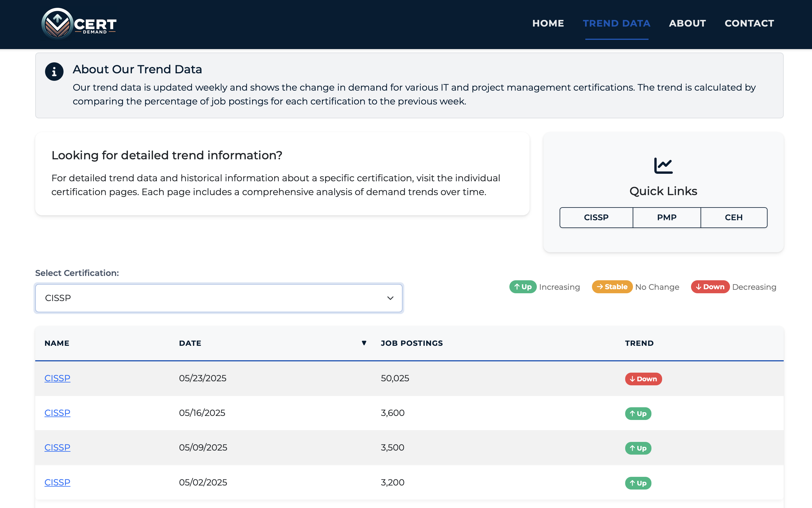Click the 'Select Certification:' label
Screen dimensions: 812x508
coord(77,273)
